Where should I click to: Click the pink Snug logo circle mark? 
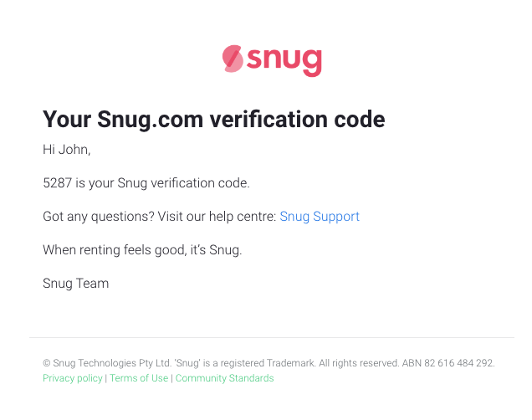233,59
